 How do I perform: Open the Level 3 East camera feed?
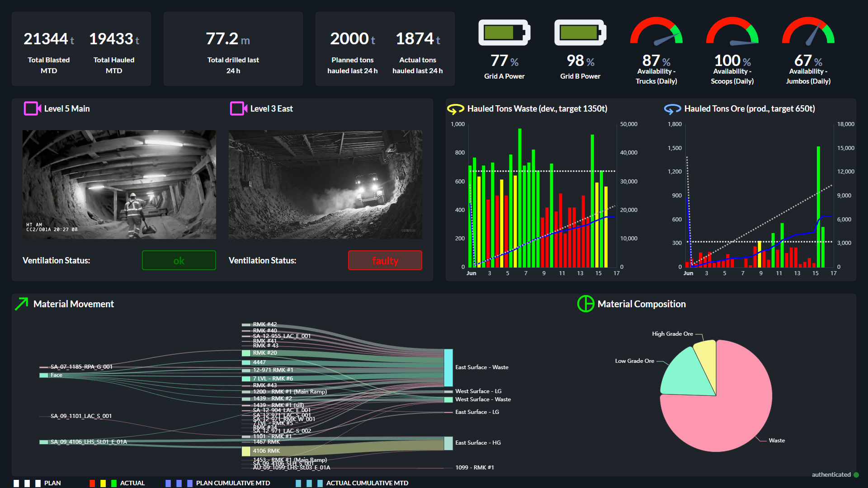click(325, 184)
